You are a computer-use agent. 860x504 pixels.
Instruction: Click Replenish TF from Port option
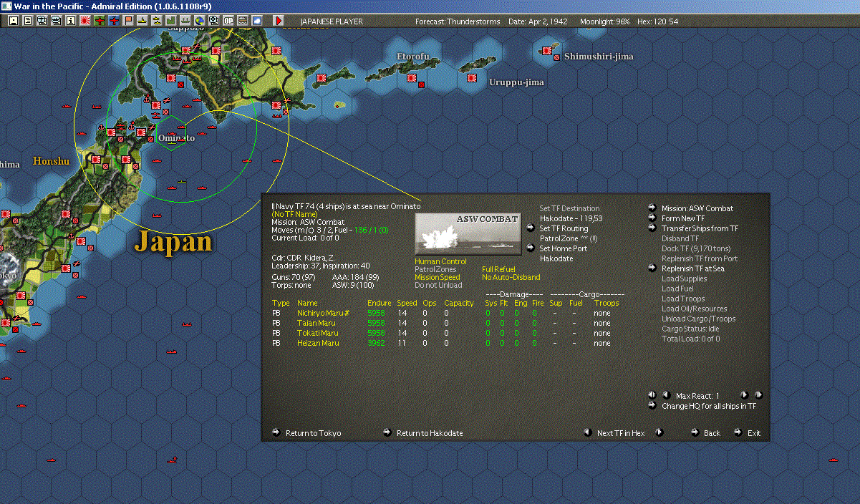(x=700, y=258)
